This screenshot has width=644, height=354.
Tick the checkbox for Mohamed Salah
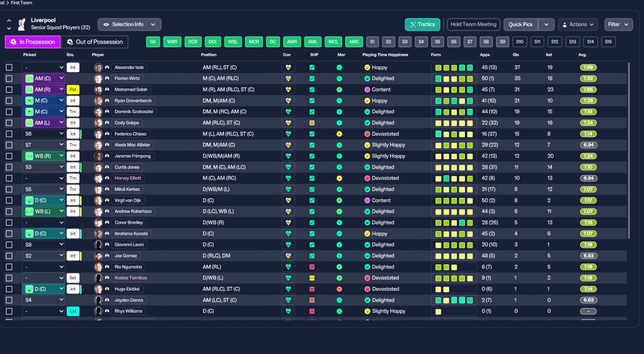pos(9,90)
